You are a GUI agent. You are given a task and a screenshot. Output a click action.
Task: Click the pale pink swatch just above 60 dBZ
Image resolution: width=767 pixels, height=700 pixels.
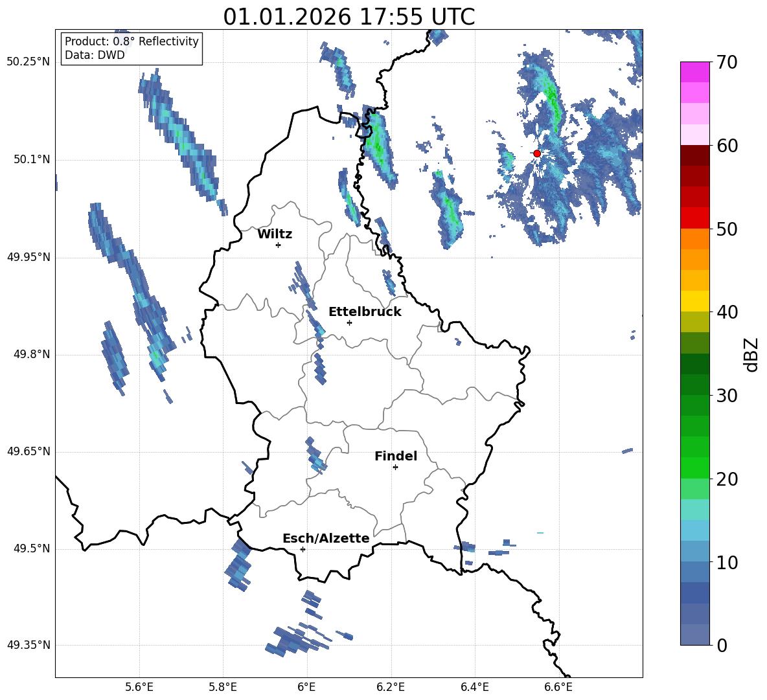tap(694, 135)
